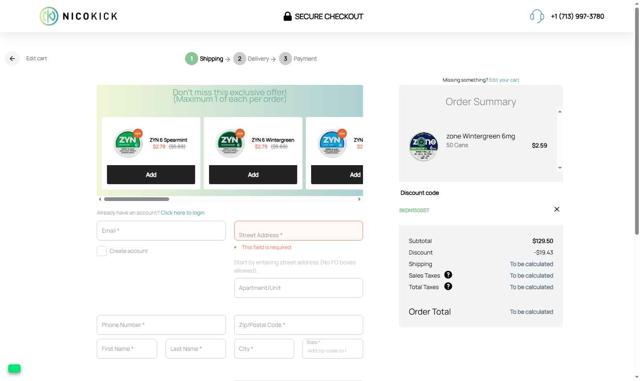Screen dimensions: 640x381
Task: Add the third ZYN offer product
Action: tap(337, 174)
